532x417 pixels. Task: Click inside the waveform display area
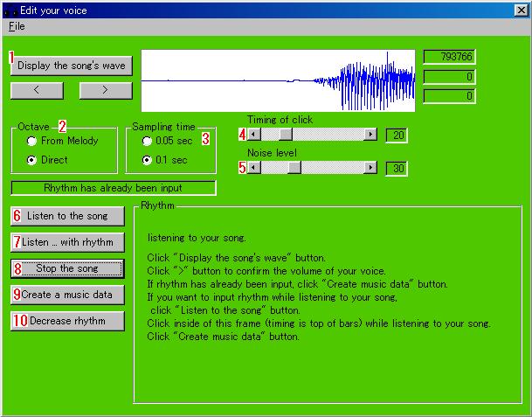coord(278,80)
